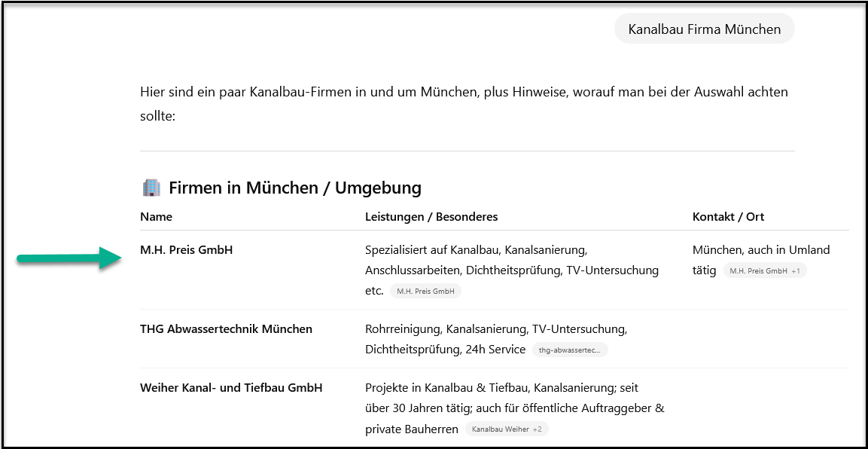Open the M.H. Preis GmbH source chip after "etc."
Viewport: 868px width, 449px height.
coord(425,292)
